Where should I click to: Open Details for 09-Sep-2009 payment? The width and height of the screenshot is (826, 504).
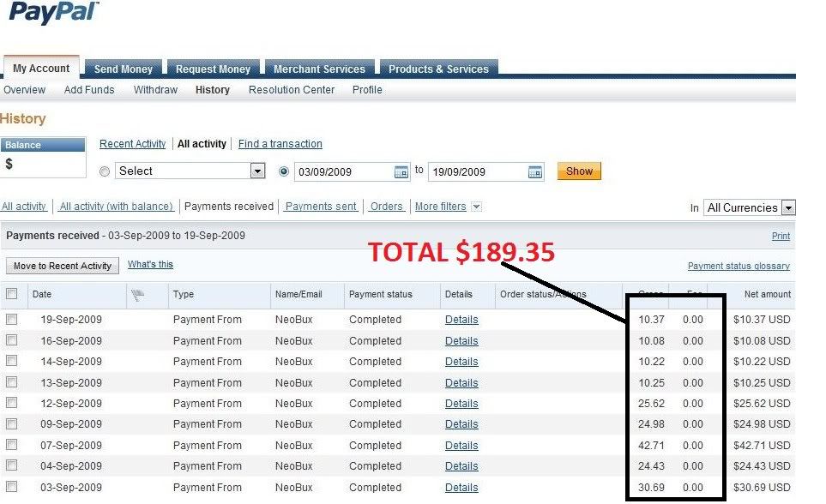(x=461, y=424)
